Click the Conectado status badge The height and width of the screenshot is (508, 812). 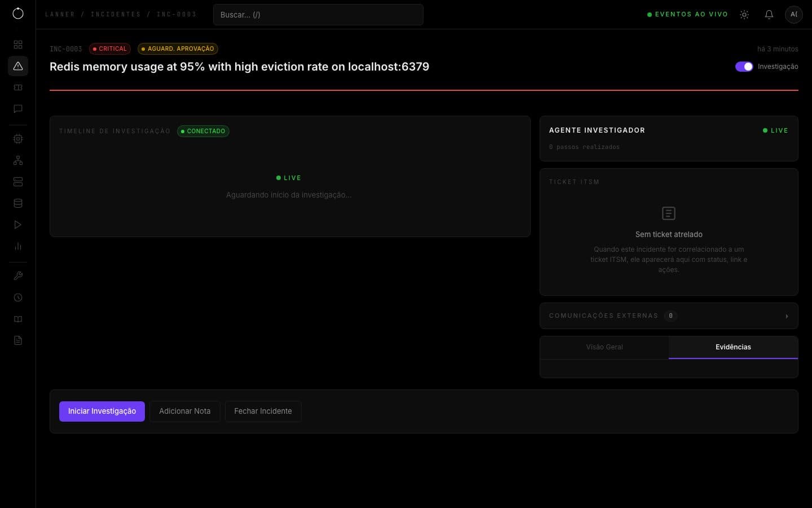203,131
